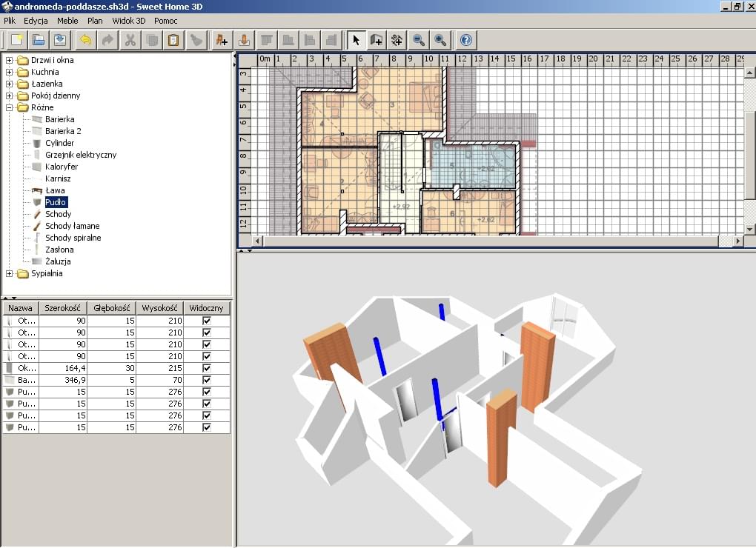Expand the Drzwi i okna folder

click(x=9, y=60)
